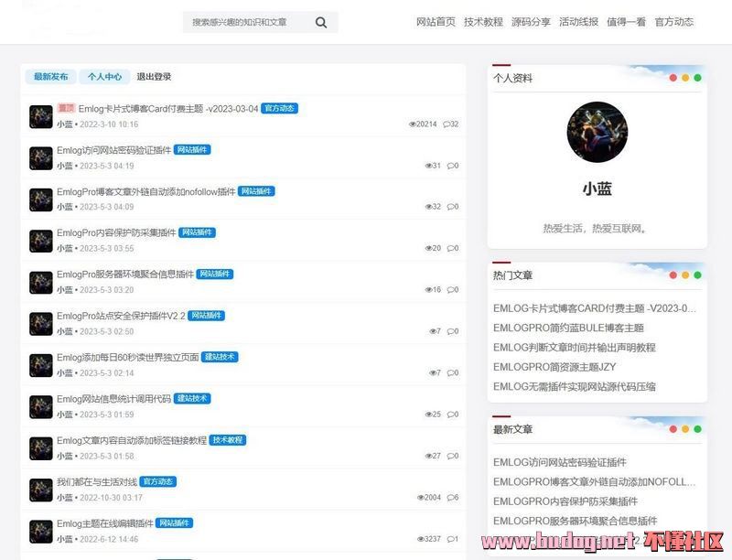Screen dimensions: 732x560
Task: Open EMLOG卡片式博客CARD付费主题 in 热门文章 sidebar
Action: 595,308
